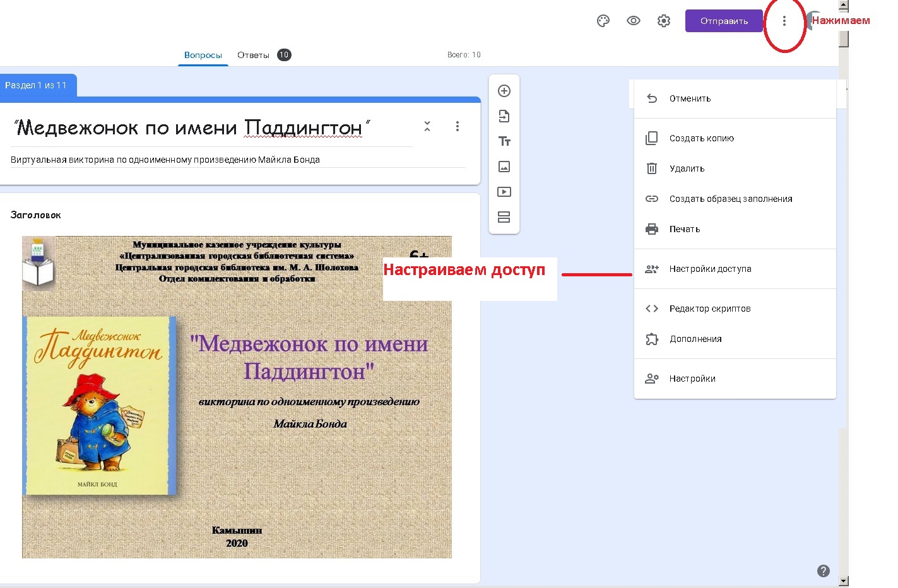Image resolution: width=898 pixels, height=588 pixels.
Task: Open Дополнения menu entry
Action: point(735,339)
